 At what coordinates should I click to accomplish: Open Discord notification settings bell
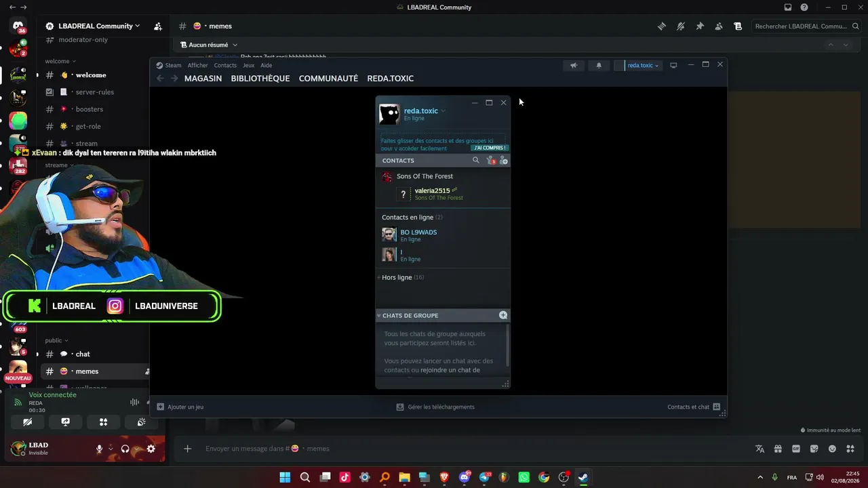coord(681,26)
